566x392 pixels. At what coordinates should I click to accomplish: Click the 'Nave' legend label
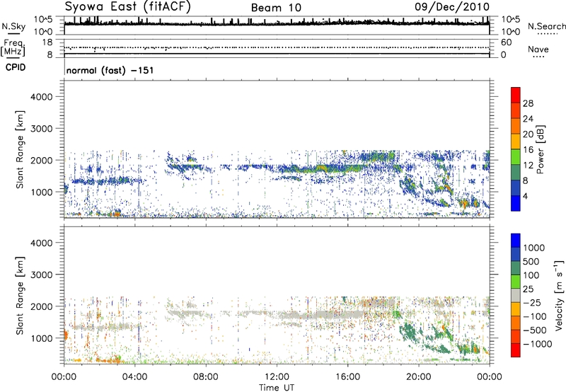tap(538, 50)
